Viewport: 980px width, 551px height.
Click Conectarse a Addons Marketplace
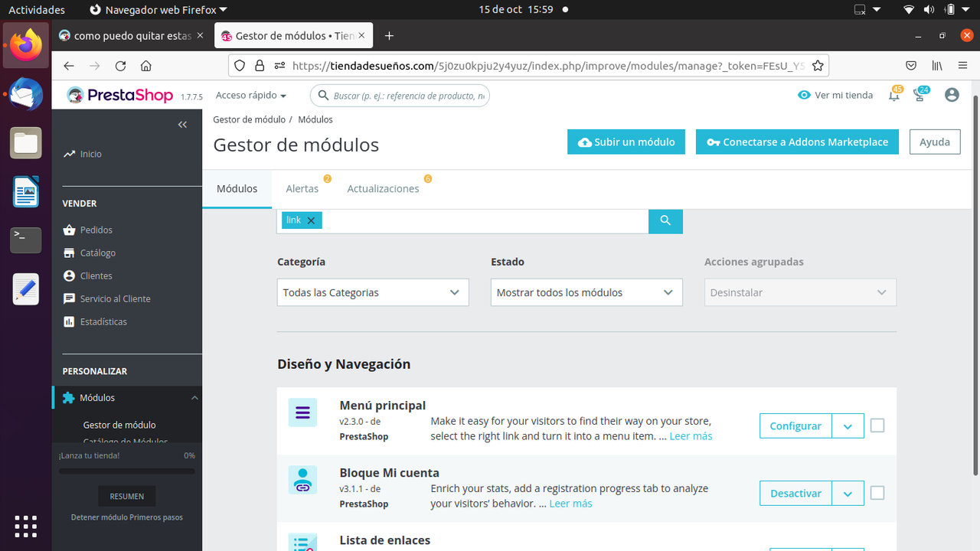[x=797, y=142]
